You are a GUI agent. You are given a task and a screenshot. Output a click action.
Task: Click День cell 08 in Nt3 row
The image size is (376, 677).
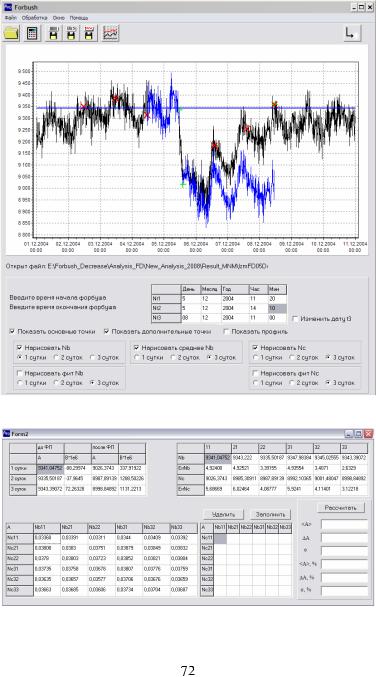click(x=190, y=318)
